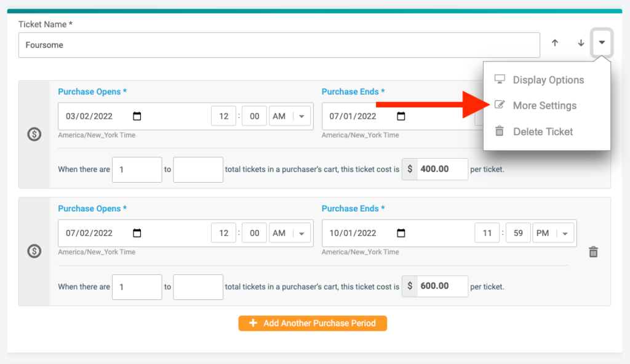
Task: Click the 400.00 ticket cost field
Action: point(442,168)
